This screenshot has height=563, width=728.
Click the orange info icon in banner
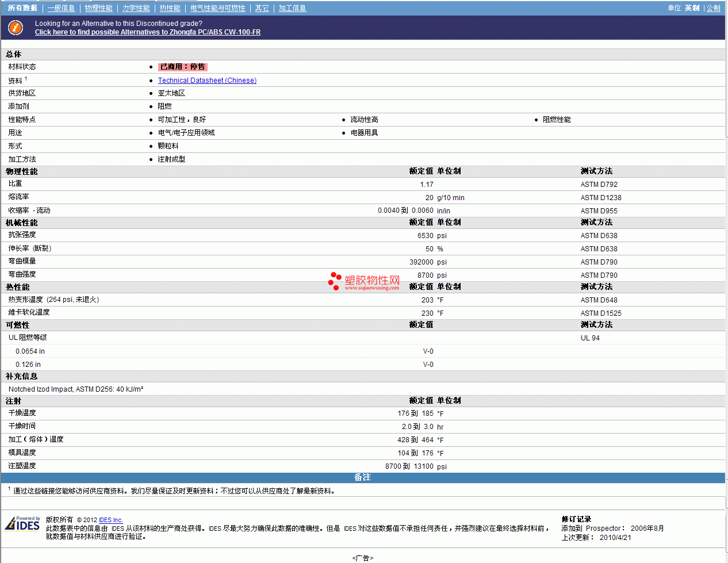[16, 28]
